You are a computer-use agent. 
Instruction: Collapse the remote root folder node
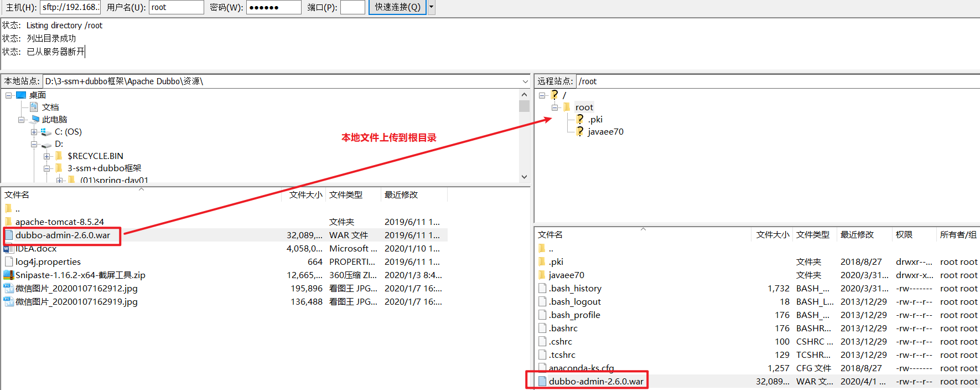click(554, 107)
